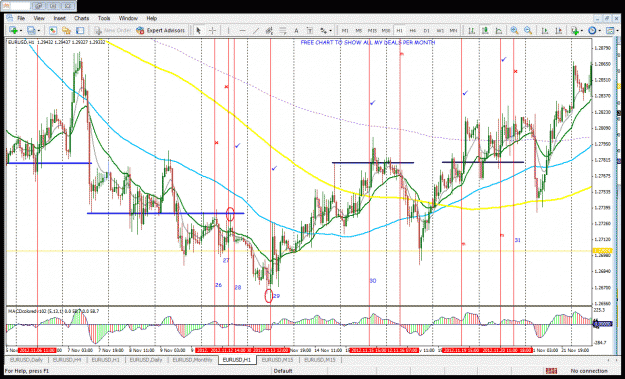
Task: Open the Tools menu
Action: pyautogui.click(x=104, y=18)
